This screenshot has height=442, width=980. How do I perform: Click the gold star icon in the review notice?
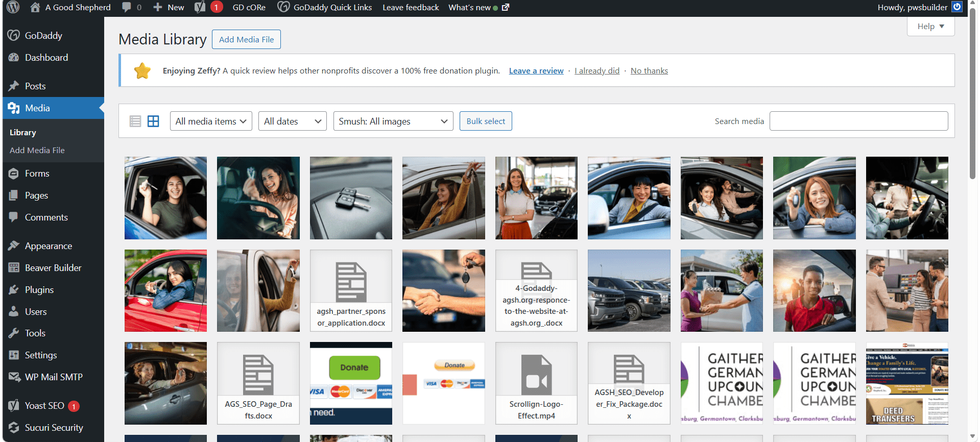[x=142, y=71]
